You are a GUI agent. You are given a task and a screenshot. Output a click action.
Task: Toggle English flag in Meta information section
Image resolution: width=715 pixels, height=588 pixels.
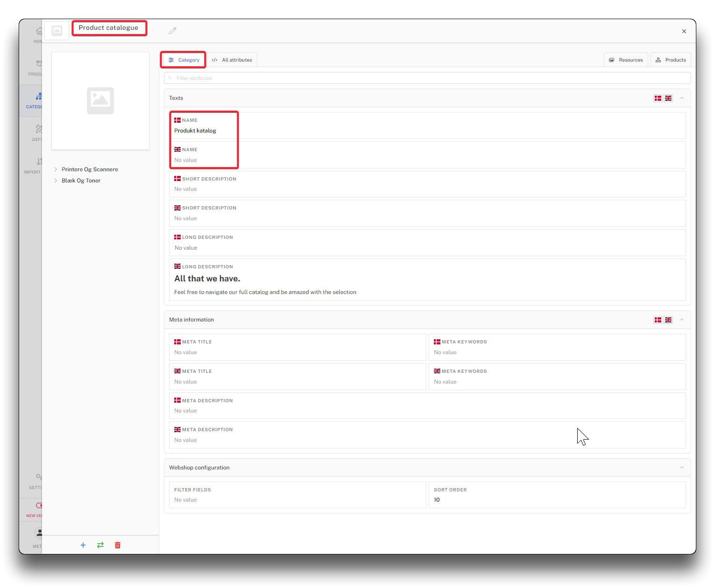tap(668, 320)
